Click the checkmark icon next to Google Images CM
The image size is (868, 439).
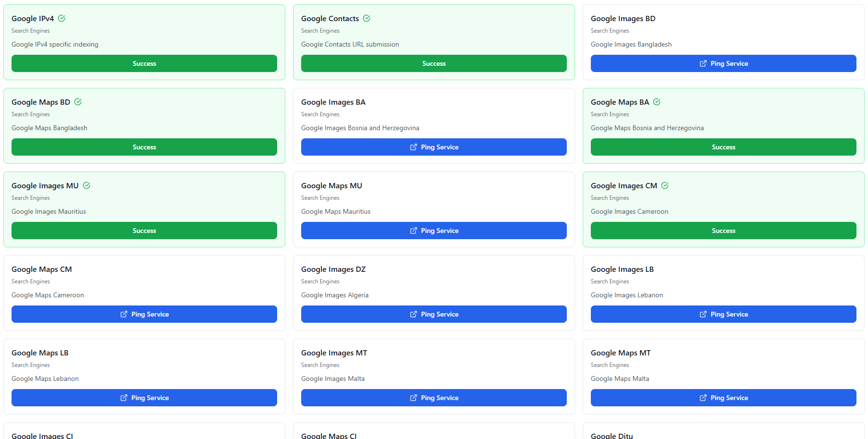(665, 185)
